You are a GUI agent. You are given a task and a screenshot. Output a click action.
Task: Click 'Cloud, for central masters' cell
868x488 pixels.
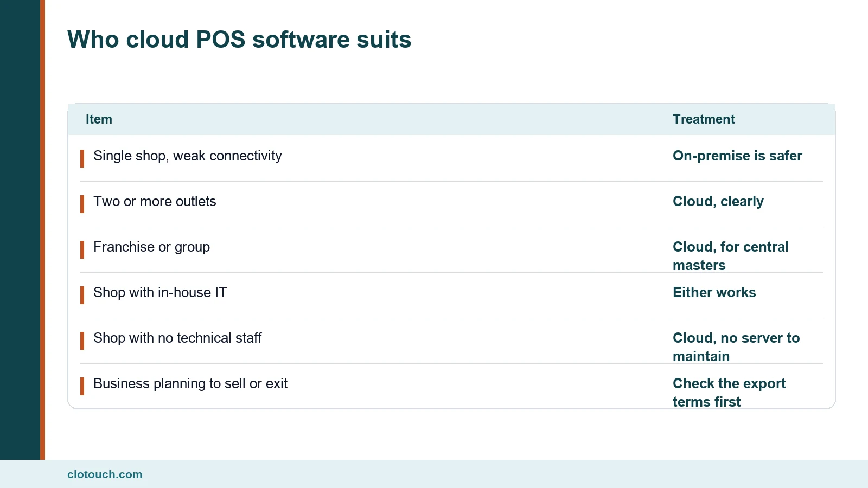point(731,256)
